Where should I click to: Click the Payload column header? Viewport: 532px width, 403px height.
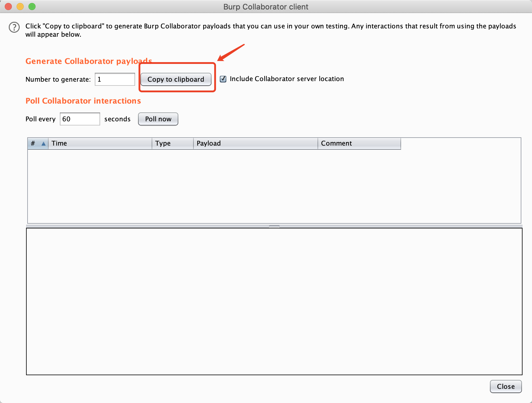[255, 144]
